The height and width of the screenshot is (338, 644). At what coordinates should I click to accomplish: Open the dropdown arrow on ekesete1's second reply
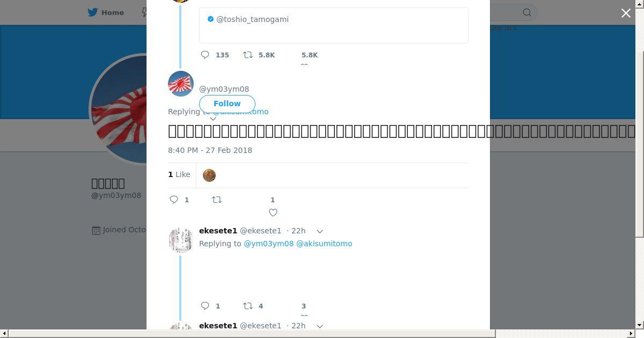[320, 326]
